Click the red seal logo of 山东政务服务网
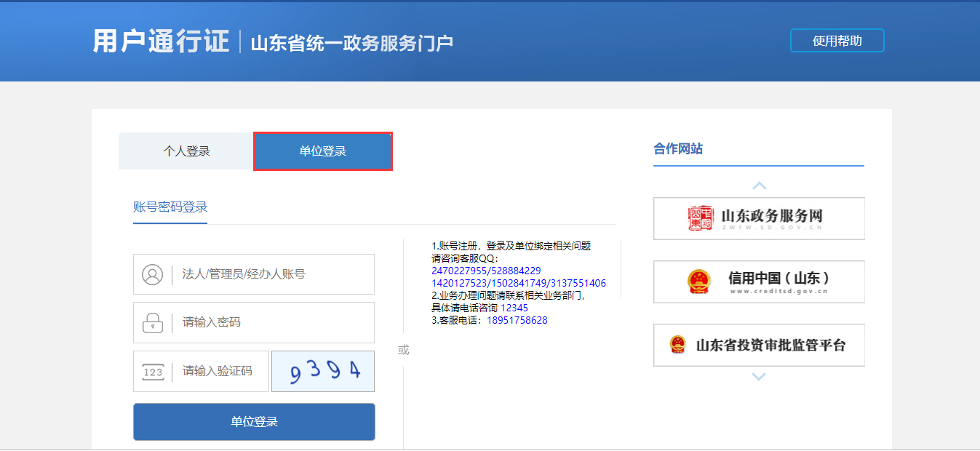This screenshot has width=980, height=451. [701, 217]
